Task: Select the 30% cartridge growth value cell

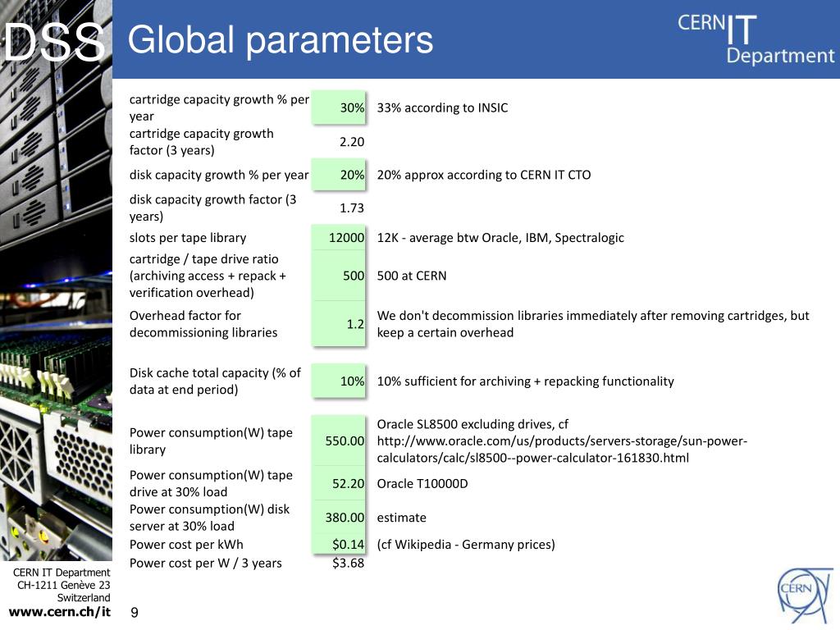Action: (339, 107)
